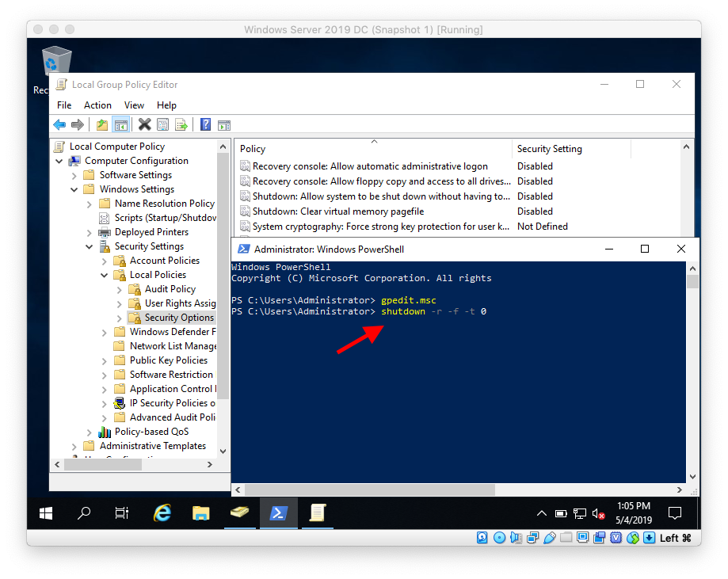
Task: Sort by Policy column header
Action: click(x=374, y=149)
